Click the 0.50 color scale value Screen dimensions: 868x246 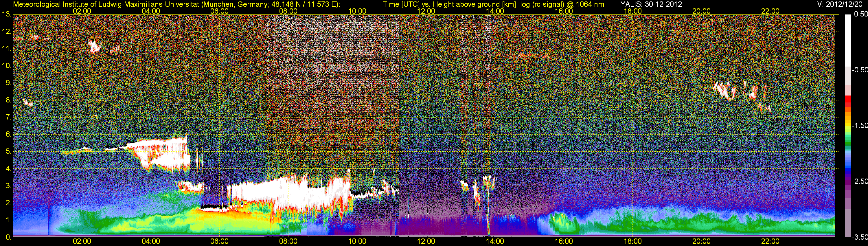point(861,14)
